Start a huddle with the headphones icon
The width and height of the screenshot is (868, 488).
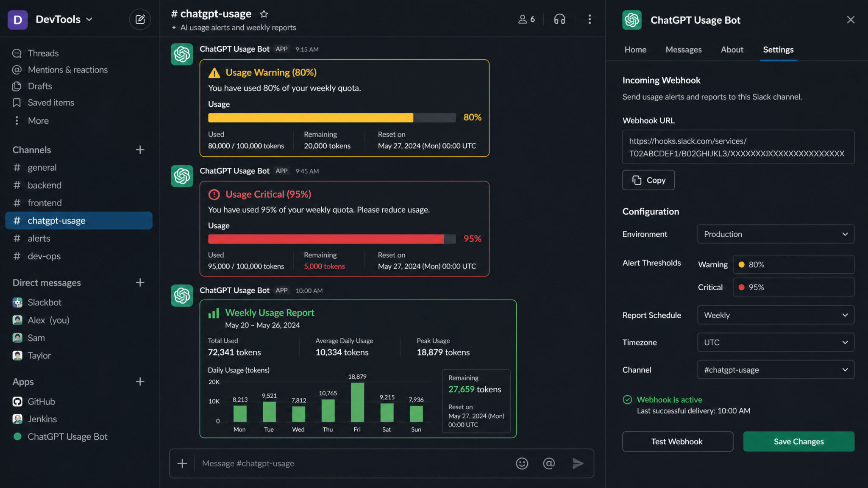point(559,19)
